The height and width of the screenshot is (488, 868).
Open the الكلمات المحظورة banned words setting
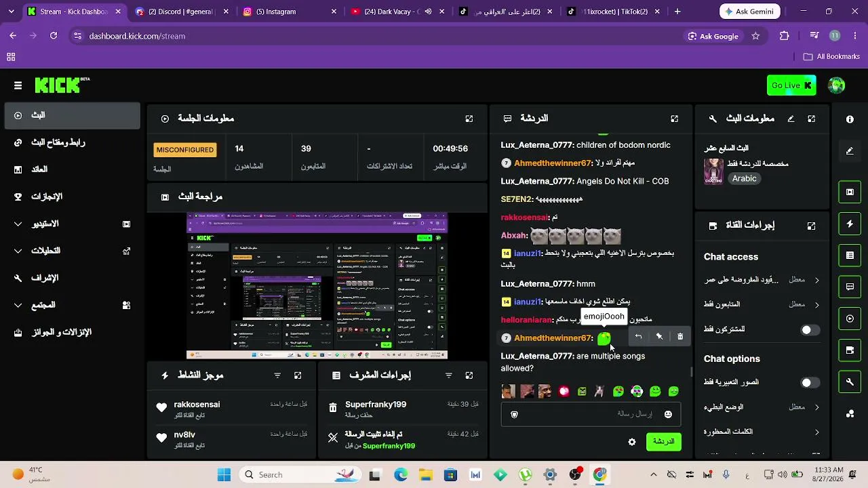[762, 432]
